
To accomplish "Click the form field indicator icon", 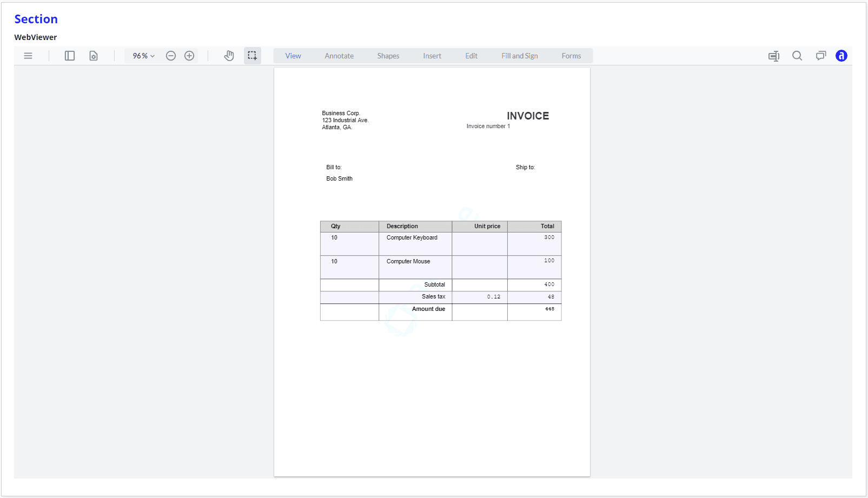I will [774, 56].
